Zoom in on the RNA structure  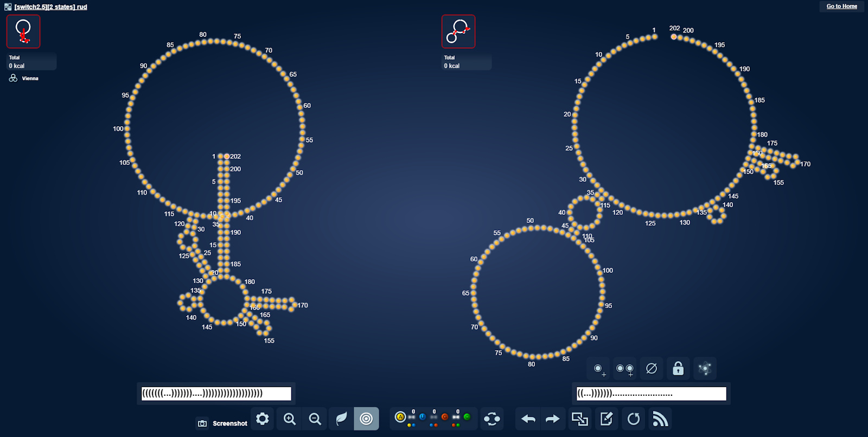click(x=289, y=419)
